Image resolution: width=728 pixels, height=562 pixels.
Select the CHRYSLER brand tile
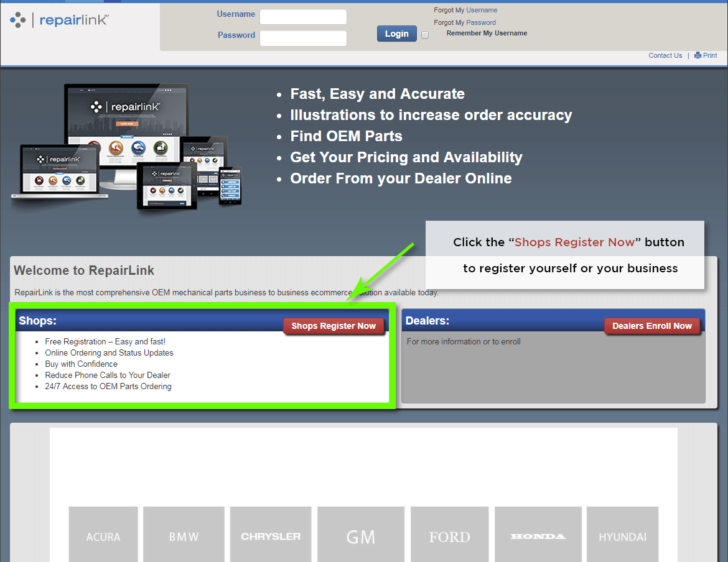click(x=271, y=534)
